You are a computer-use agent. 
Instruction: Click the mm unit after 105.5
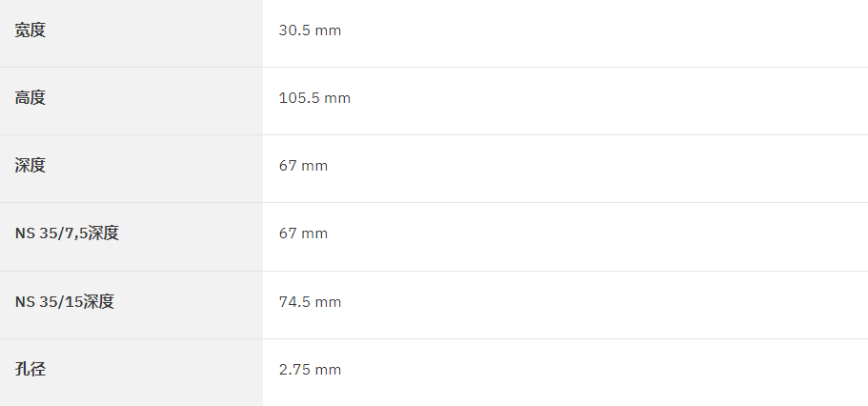coord(337,99)
